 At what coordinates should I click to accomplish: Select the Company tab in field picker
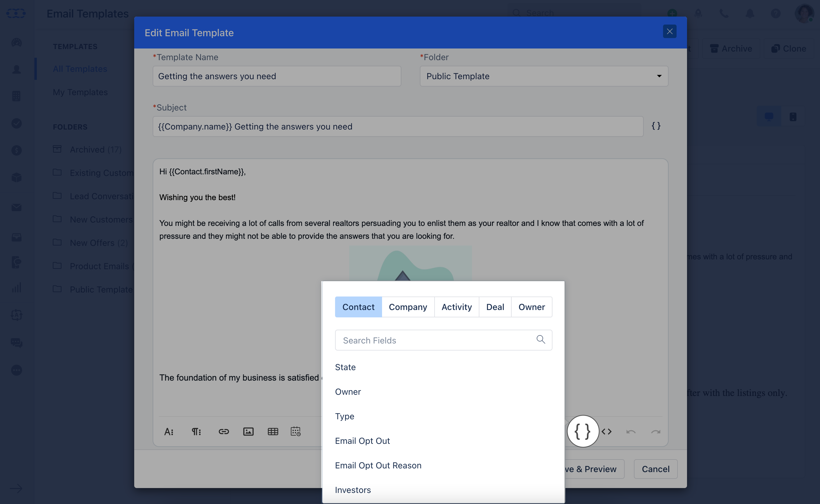(x=408, y=307)
